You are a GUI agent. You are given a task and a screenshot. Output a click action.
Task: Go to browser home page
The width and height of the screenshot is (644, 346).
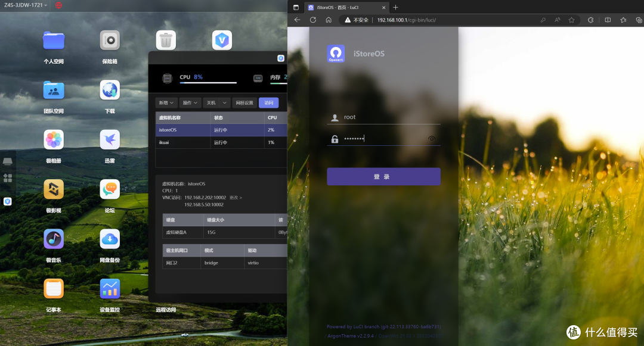pos(329,20)
